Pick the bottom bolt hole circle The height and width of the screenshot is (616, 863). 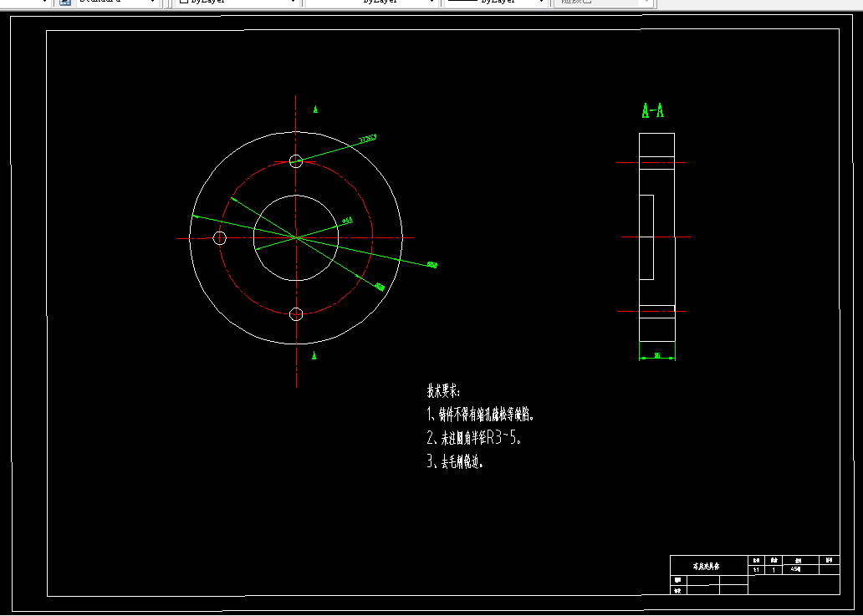[296, 314]
